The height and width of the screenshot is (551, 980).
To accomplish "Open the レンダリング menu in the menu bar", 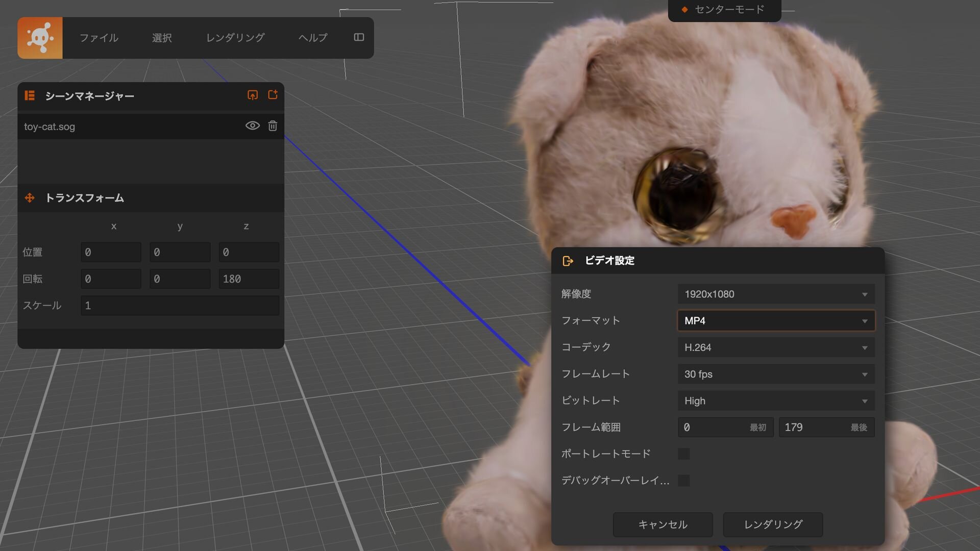I will (235, 38).
